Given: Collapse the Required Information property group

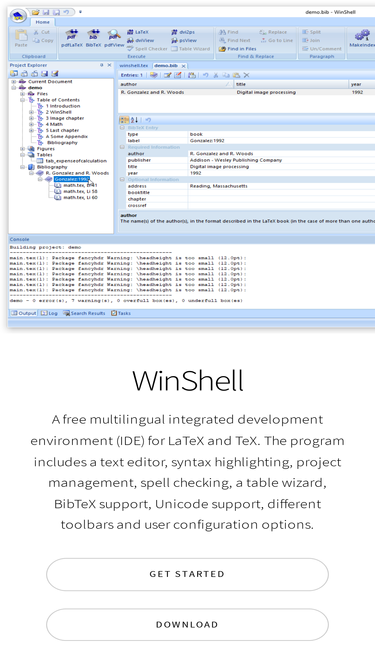Looking at the screenshot, I should (122, 147).
